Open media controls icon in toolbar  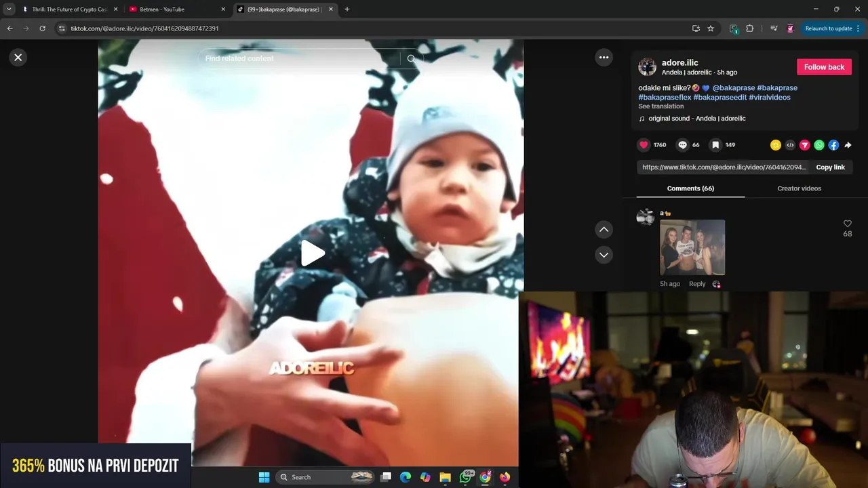coord(774,28)
